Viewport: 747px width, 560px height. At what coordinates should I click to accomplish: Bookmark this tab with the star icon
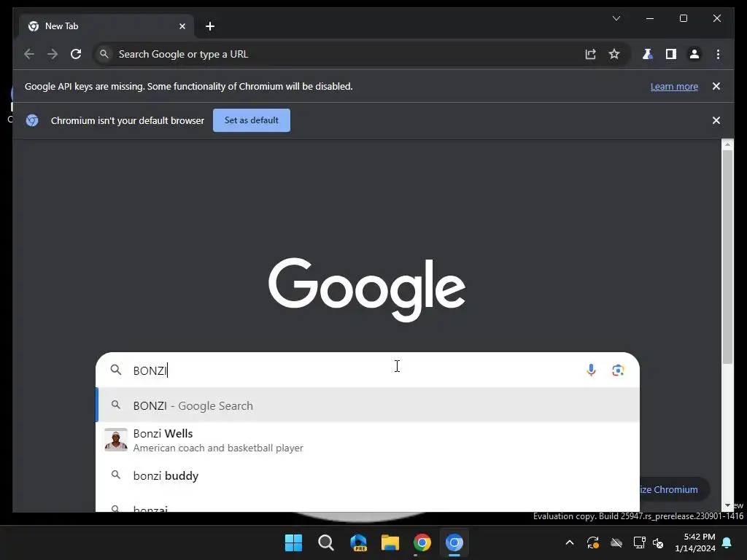pyautogui.click(x=614, y=54)
